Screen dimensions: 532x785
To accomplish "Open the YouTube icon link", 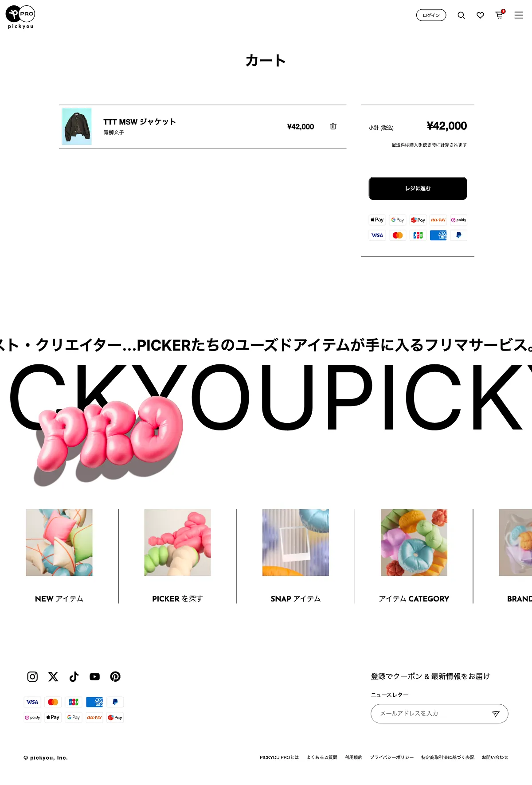I will click(x=94, y=676).
